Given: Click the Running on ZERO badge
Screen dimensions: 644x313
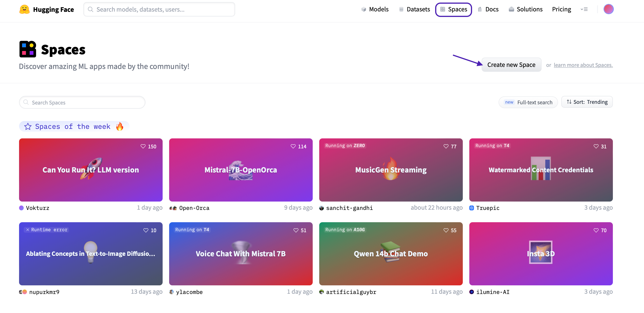Looking at the screenshot, I should (x=345, y=146).
